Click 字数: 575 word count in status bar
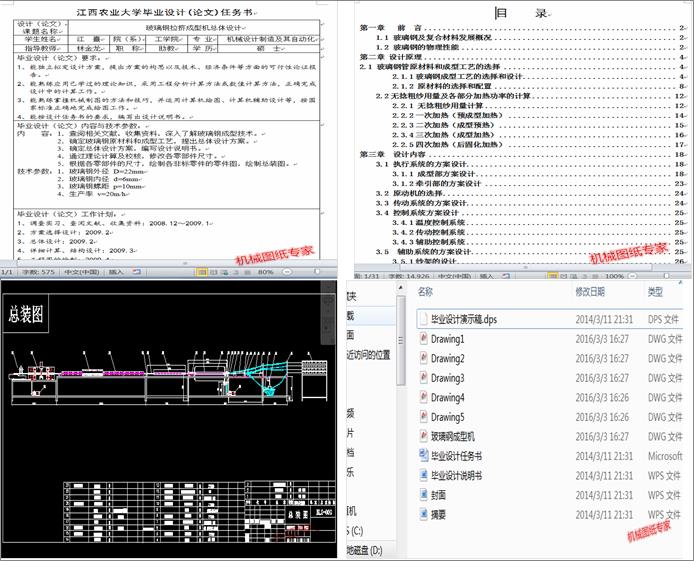 [x=39, y=272]
